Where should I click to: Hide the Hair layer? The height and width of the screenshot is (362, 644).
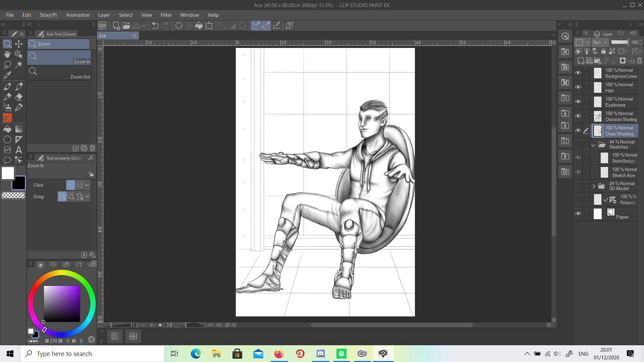(578, 87)
